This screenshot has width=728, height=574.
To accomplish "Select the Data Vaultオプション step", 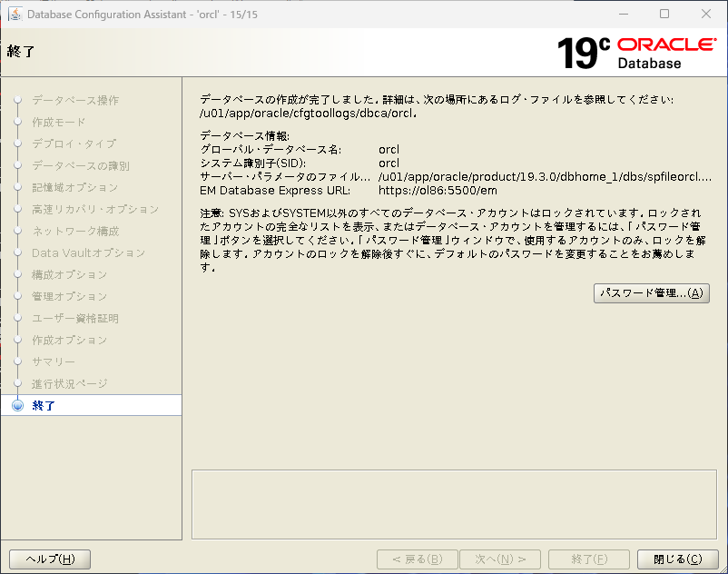I will [x=88, y=253].
